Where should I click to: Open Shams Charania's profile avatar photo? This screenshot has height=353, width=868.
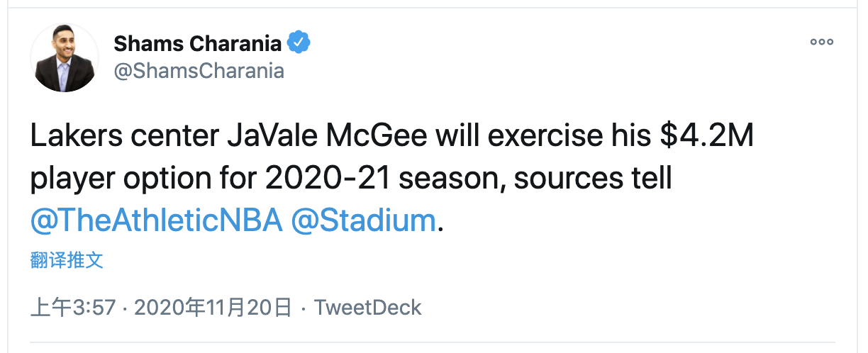[x=65, y=58]
